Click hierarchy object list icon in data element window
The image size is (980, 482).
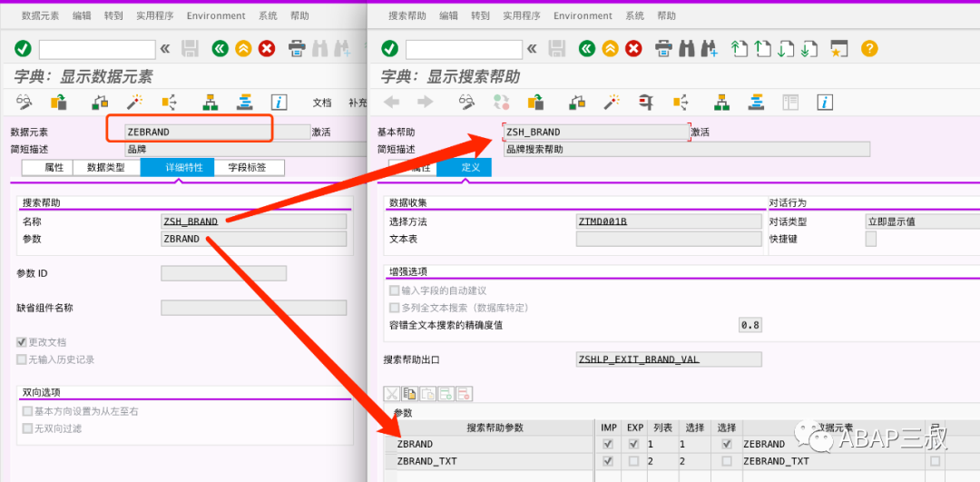pos(210,102)
